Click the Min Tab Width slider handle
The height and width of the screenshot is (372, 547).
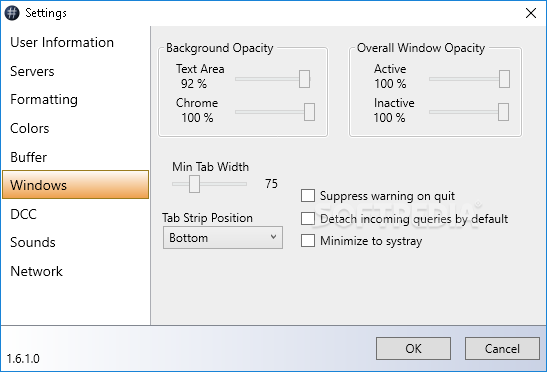pos(194,184)
